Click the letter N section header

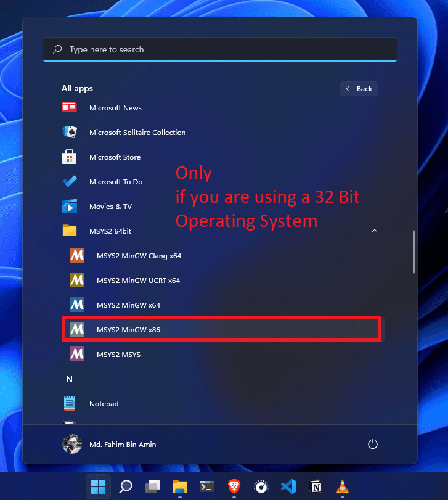70,379
